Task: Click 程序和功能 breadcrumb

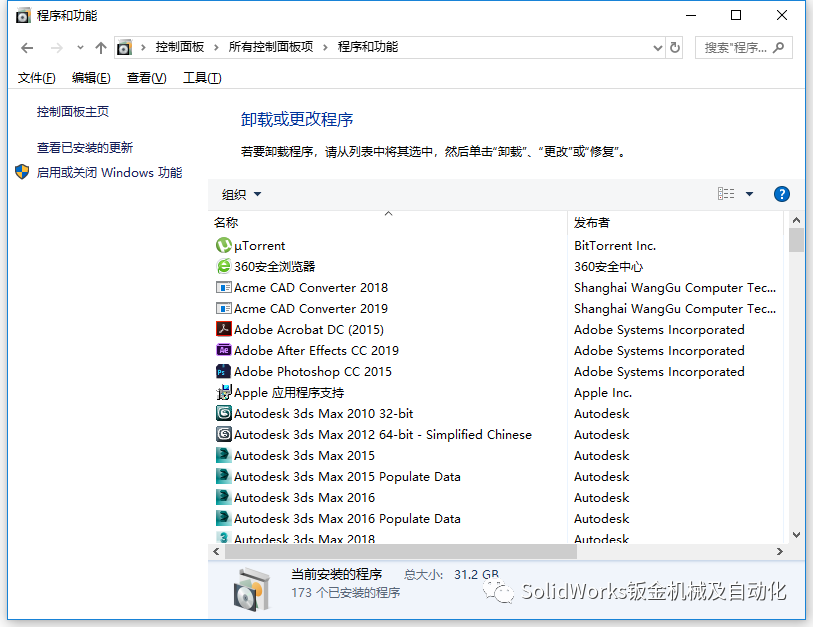Action: tap(368, 47)
